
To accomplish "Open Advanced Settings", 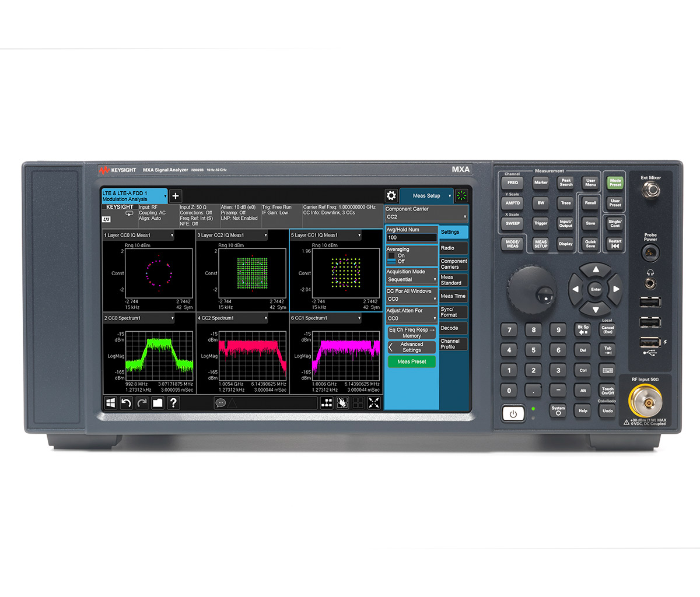I will coord(412,347).
